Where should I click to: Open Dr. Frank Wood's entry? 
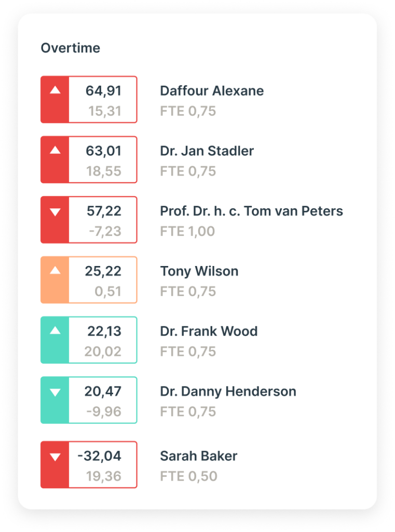click(x=209, y=331)
